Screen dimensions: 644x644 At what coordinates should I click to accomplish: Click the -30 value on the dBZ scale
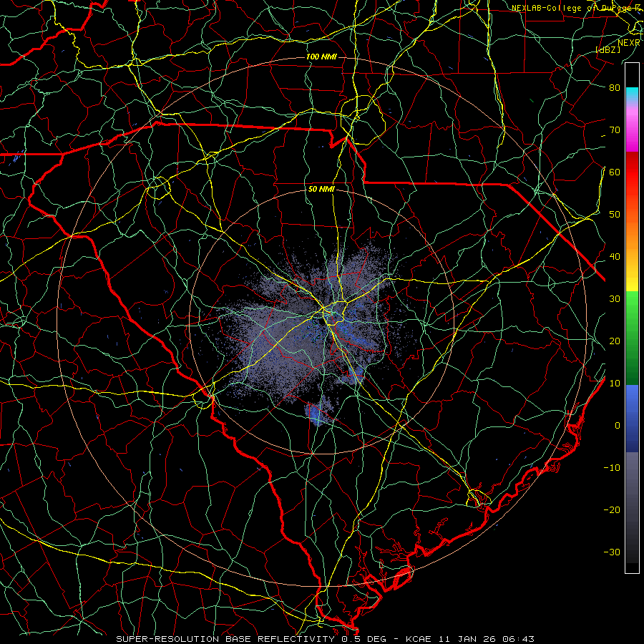(x=612, y=552)
